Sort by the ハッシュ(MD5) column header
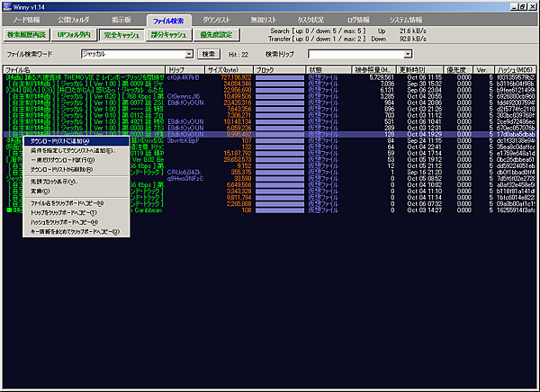Screen dimensions: 540x392 click(515, 70)
